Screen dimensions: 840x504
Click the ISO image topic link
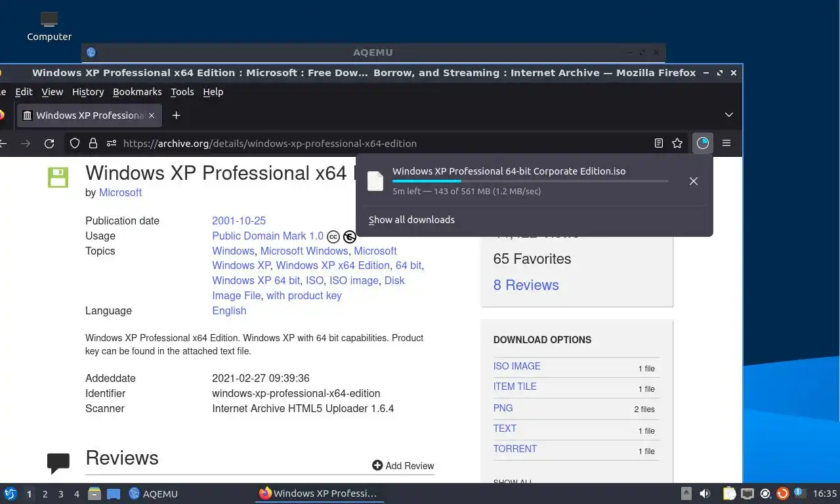(x=354, y=280)
